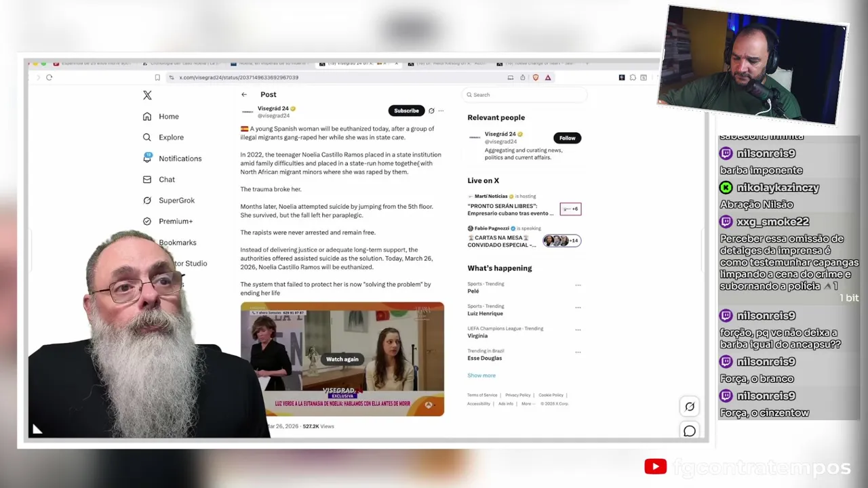The image size is (868, 488).
Task: Switch to the first browser tab
Action: pos(92,64)
